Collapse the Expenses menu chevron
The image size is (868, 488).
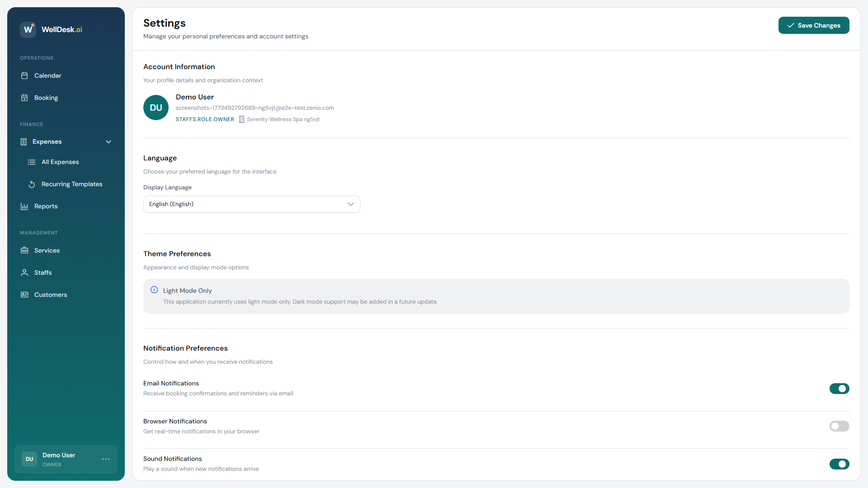(108, 141)
